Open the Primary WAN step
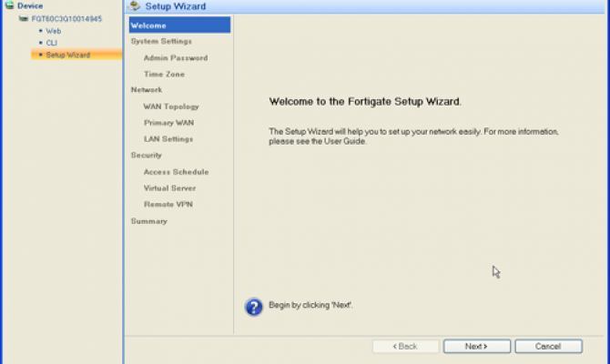This screenshot has width=610, height=364. pos(168,123)
